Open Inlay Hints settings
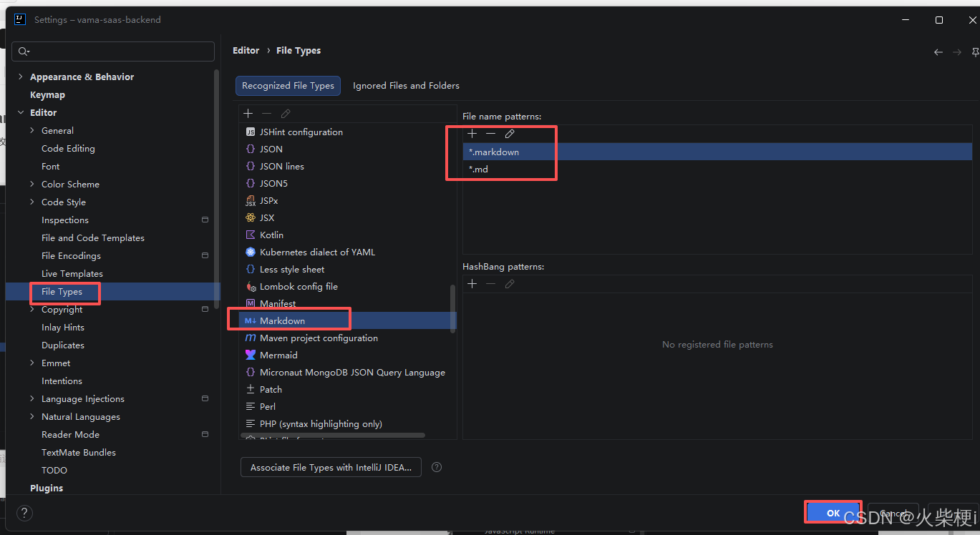Viewport: 980px width, 535px height. coord(63,328)
